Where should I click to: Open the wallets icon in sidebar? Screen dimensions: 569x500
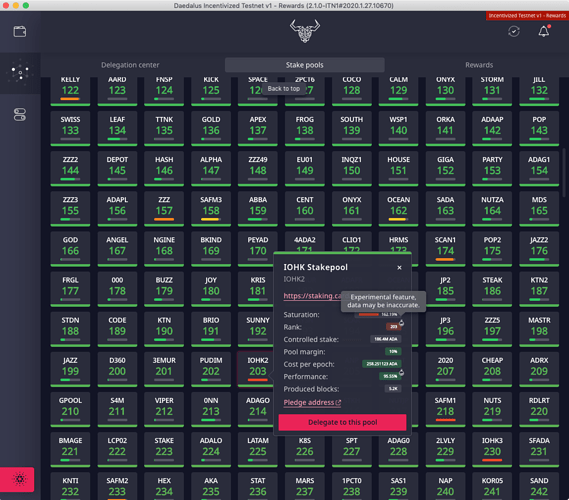point(20,32)
